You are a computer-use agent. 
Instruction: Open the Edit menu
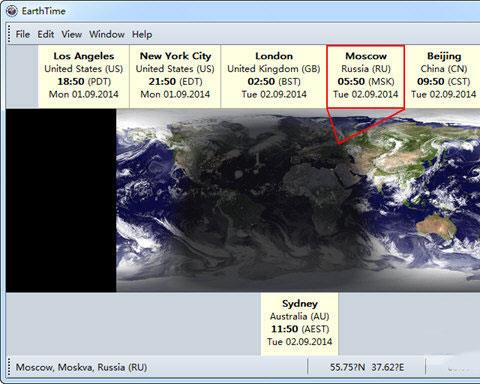[46, 34]
